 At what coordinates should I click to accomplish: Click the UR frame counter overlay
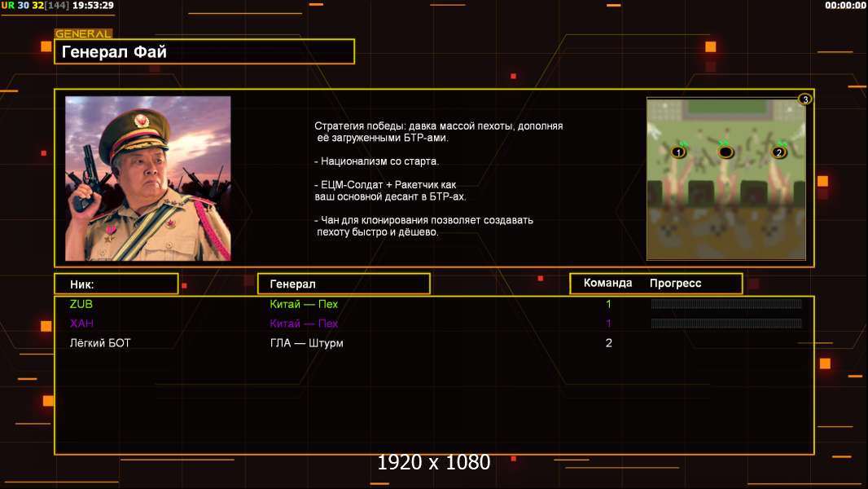pyautogui.click(x=58, y=6)
